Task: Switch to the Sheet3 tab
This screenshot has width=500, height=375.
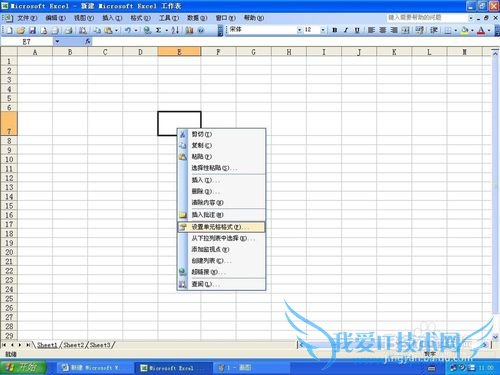Action: coord(100,345)
